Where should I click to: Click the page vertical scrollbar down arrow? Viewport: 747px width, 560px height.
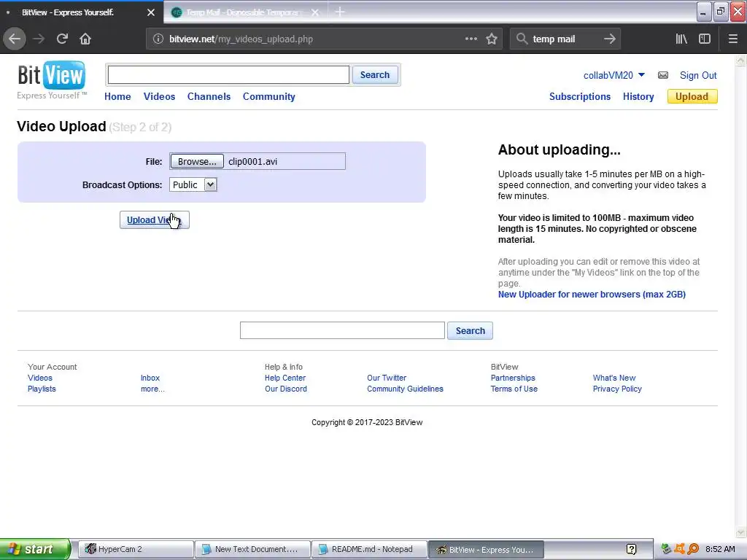[741, 532]
